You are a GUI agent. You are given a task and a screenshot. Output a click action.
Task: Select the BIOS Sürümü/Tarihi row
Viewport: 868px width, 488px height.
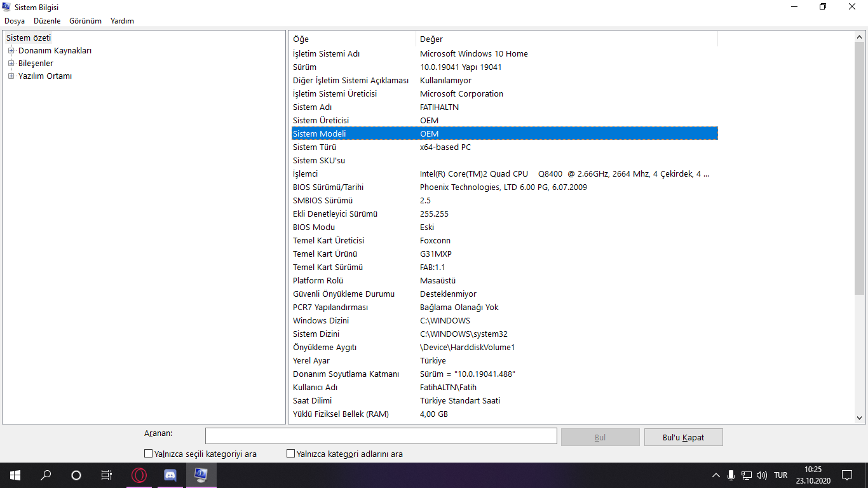pos(505,187)
